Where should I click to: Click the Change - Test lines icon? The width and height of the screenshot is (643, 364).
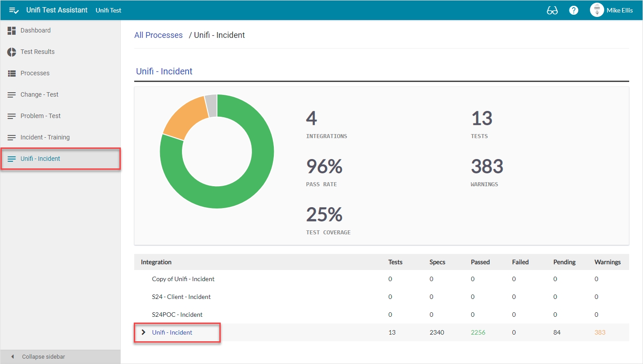(x=12, y=94)
